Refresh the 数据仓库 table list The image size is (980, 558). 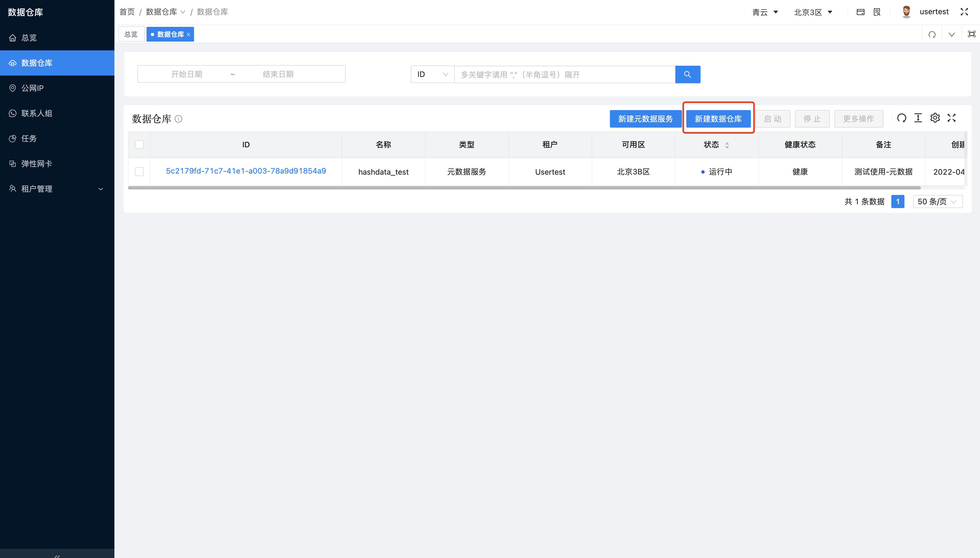(902, 118)
